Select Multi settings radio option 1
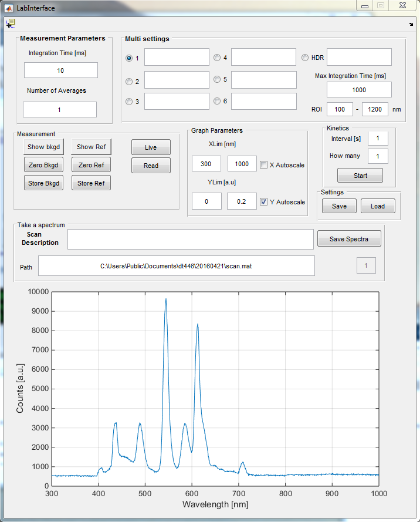This screenshot has height=522, width=420. click(129, 58)
